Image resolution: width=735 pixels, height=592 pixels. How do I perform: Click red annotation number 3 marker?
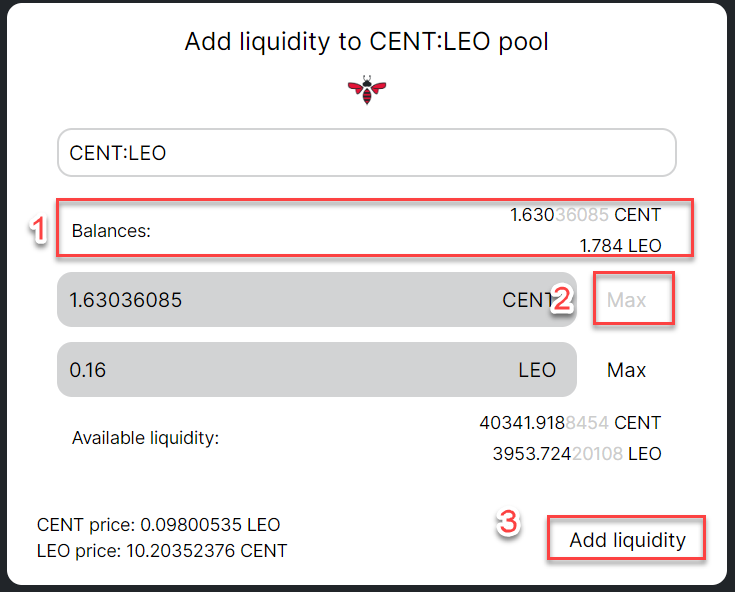pos(509,523)
